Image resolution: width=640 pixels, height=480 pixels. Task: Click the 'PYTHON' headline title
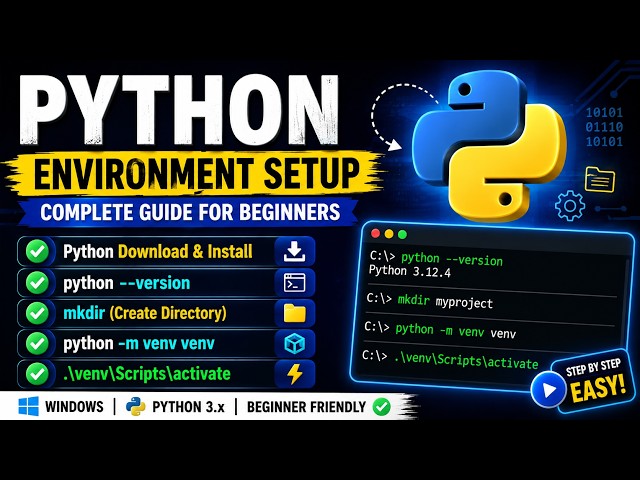click(179, 109)
